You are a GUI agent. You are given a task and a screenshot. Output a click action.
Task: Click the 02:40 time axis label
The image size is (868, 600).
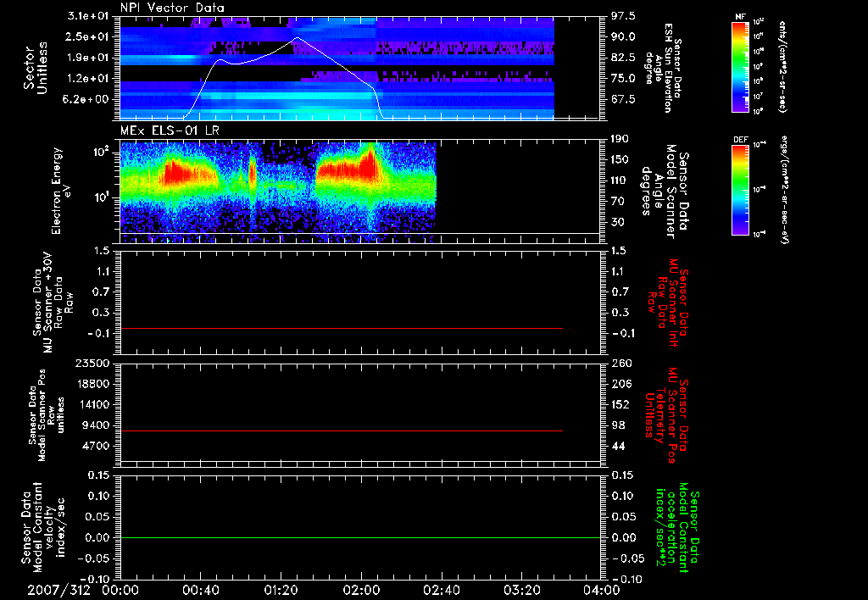441,590
